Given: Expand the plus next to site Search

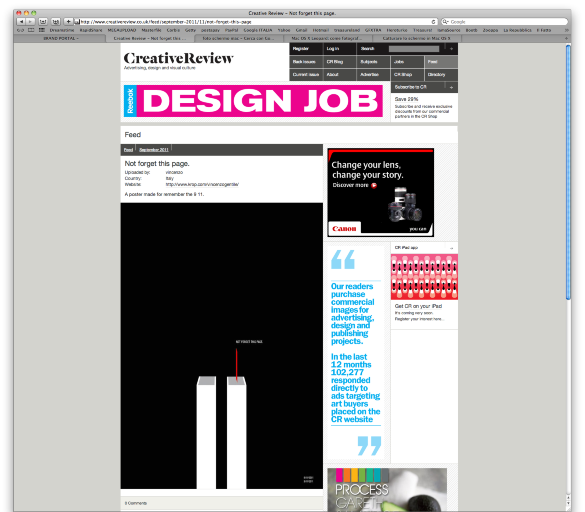Looking at the screenshot, I should pos(451,49).
